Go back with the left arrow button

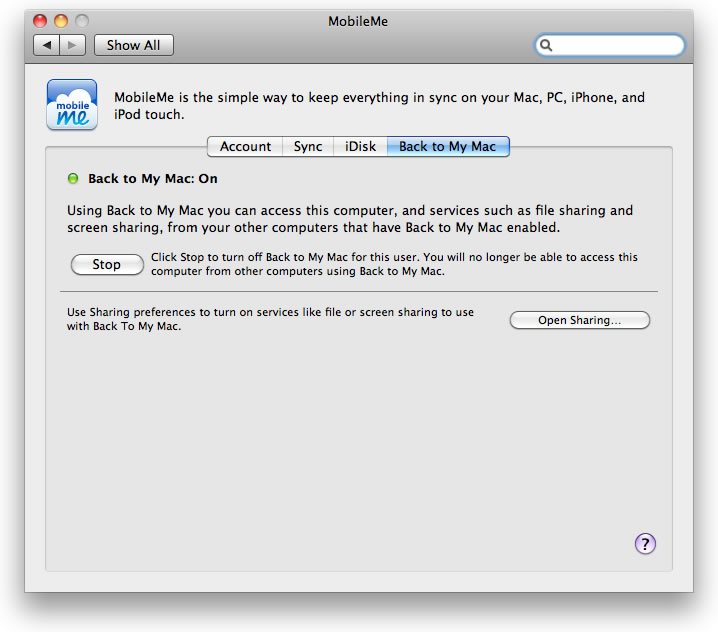(47, 45)
